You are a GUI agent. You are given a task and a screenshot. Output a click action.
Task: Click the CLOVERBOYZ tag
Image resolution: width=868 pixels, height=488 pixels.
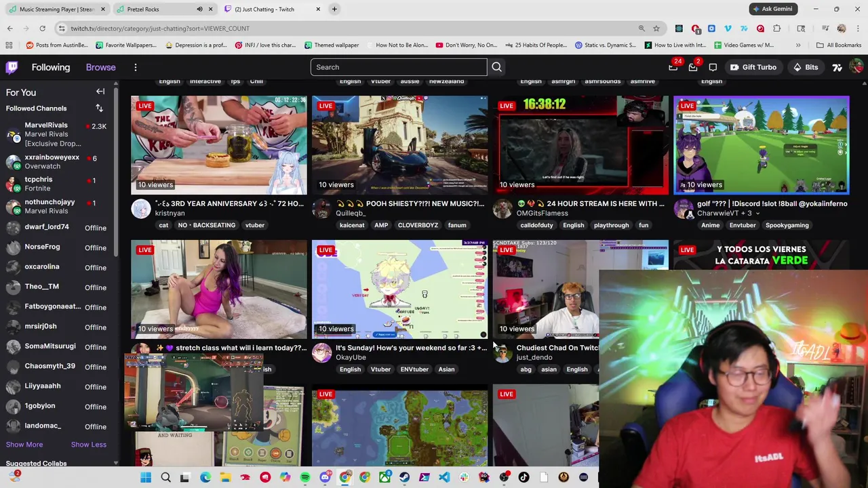[418, 225]
